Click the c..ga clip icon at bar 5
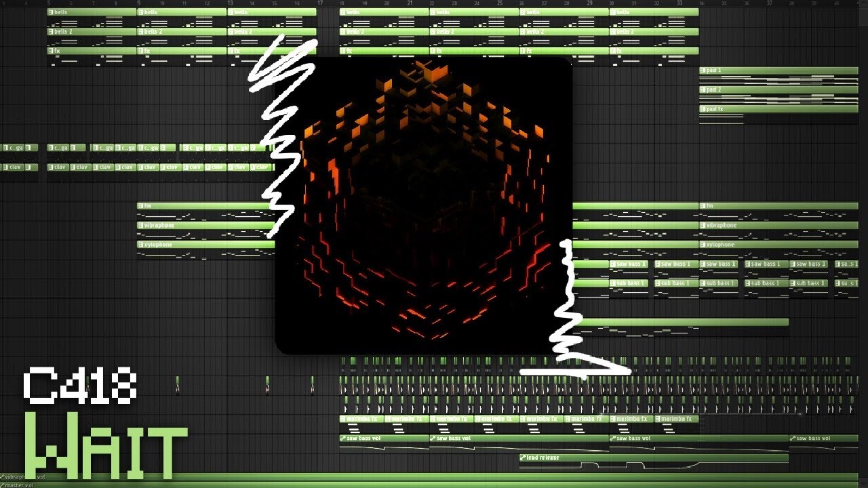868x488 pixels. (51, 148)
